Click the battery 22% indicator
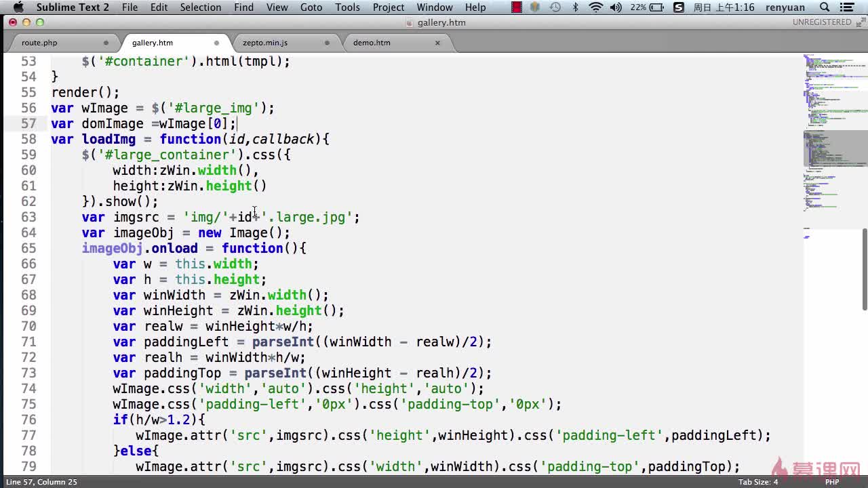 (648, 7)
